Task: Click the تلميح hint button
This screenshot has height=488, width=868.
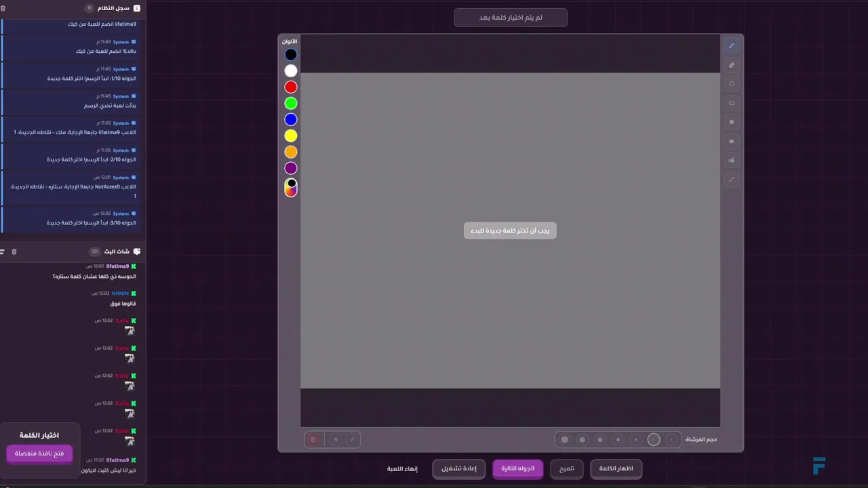Action: (567, 468)
